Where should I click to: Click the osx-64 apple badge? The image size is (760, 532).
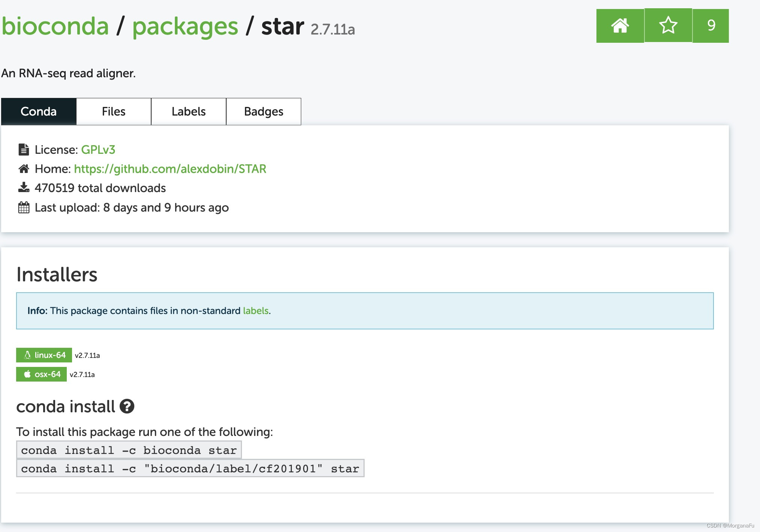(x=41, y=374)
